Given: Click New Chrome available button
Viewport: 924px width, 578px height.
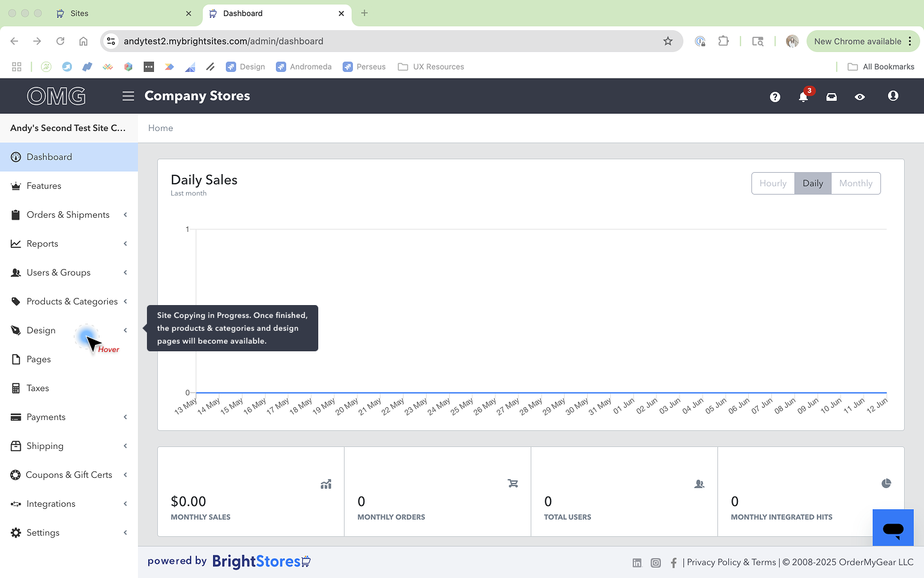Looking at the screenshot, I should 863,41.
